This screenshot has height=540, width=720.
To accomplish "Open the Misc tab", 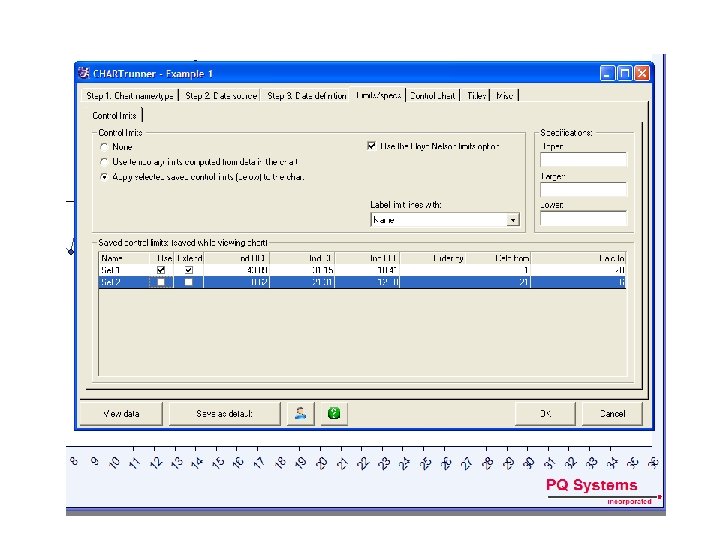I will pyautogui.click(x=504, y=96).
